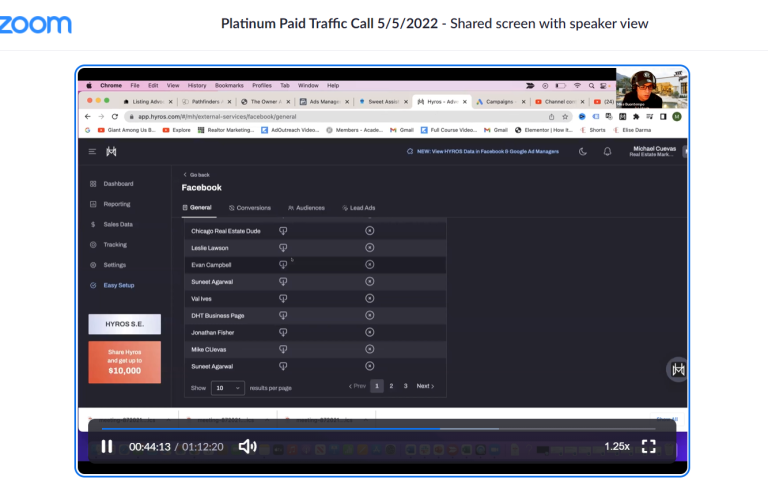This screenshot has height=504, width=768.
Task: Click the circle X for DHT Business Page
Action: pyautogui.click(x=369, y=316)
